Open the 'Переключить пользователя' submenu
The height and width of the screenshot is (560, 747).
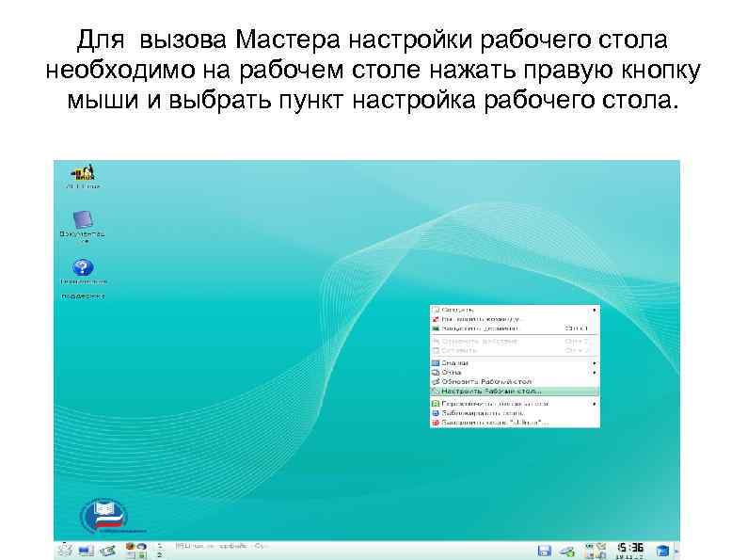(515, 404)
